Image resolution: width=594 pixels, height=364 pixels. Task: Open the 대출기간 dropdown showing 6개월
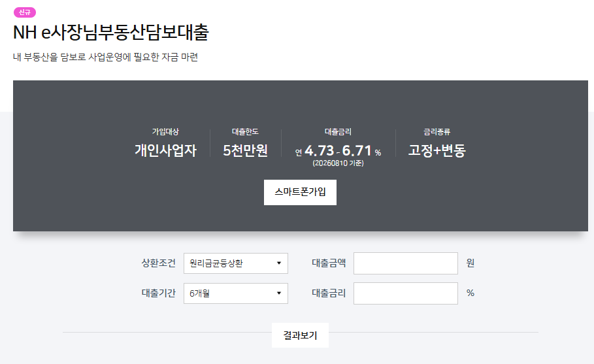(236, 293)
